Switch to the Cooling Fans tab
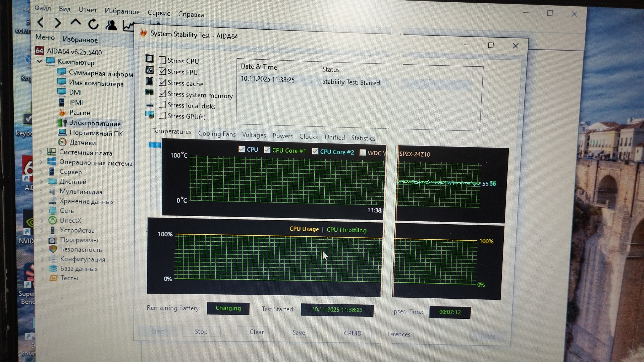This screenshot has height=362, width=644. 217,134
